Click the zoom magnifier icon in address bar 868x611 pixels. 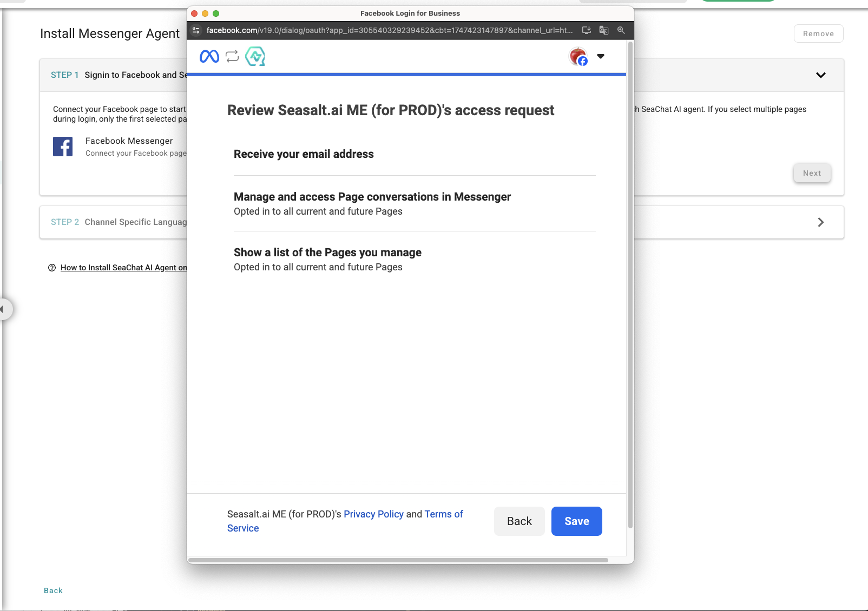(x=621, y=30)
